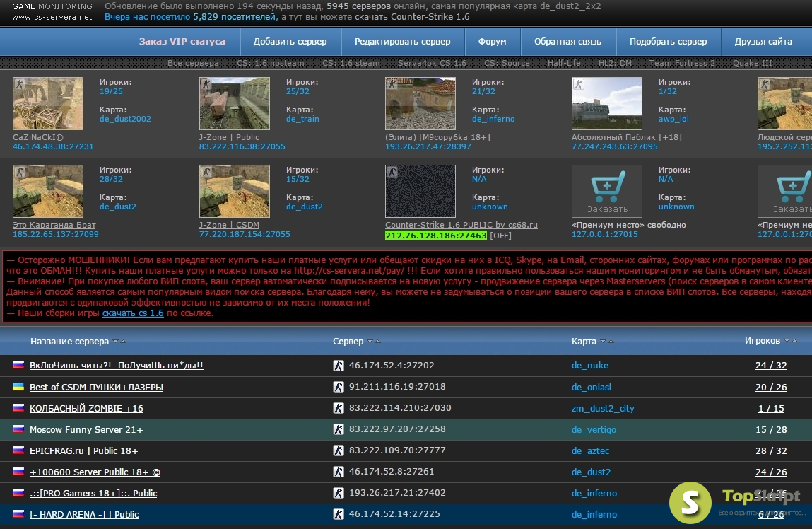Click the 24 / 32 players count for de_nuke
The height and width of the screenshot is (529, 812).
[770, 365]
